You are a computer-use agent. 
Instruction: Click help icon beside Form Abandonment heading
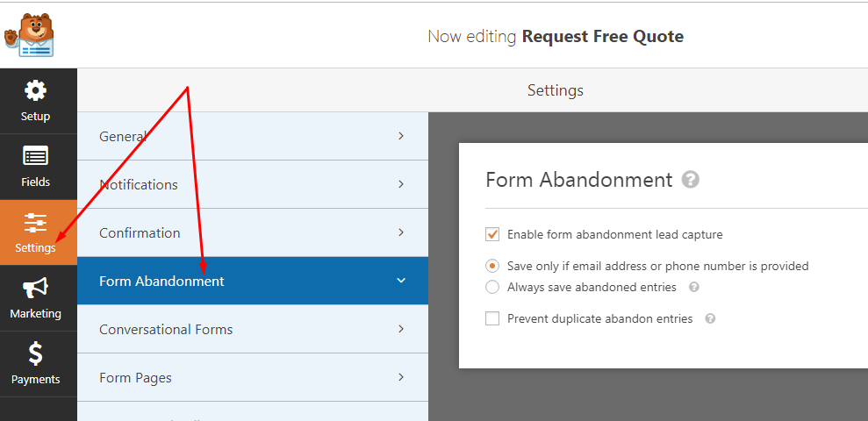point(691,180)
